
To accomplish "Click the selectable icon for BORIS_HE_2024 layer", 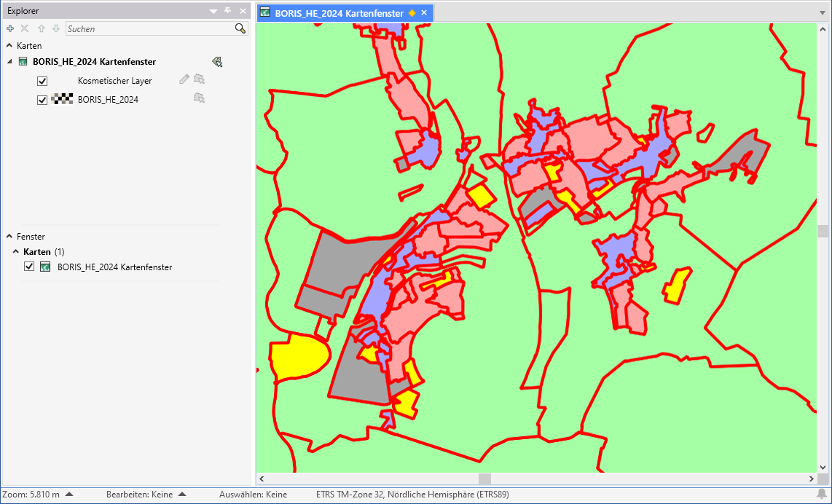I will coord(199,98).
